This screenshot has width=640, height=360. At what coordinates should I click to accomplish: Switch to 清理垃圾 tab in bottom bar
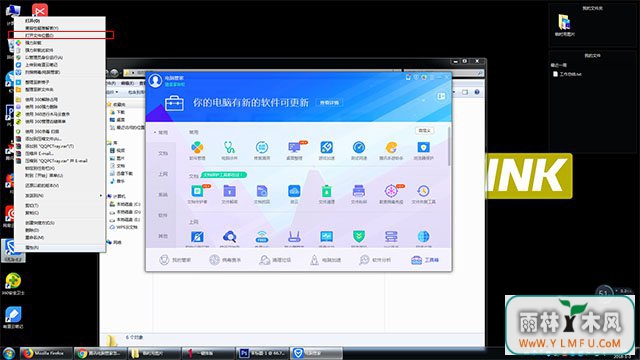pyautogui.click(x=275, y=260)
